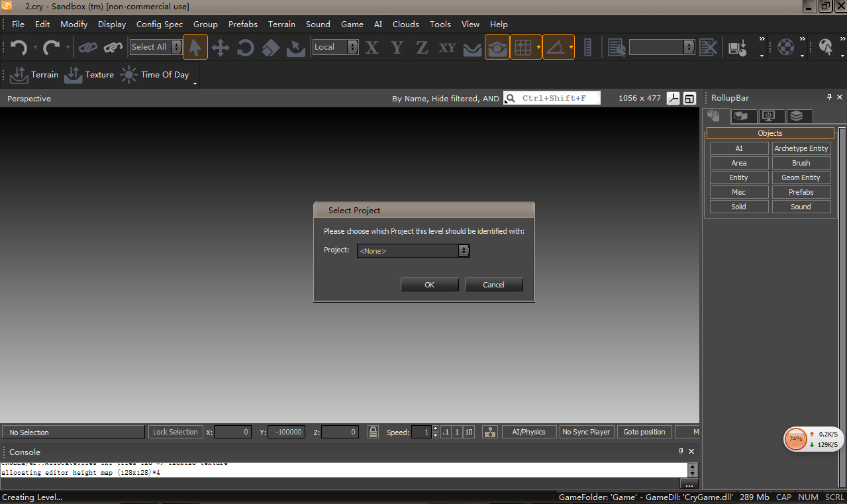The width and height of the screenshot is (847, 504).
Task: Click the Link objects chain icon
Action: 87,47
